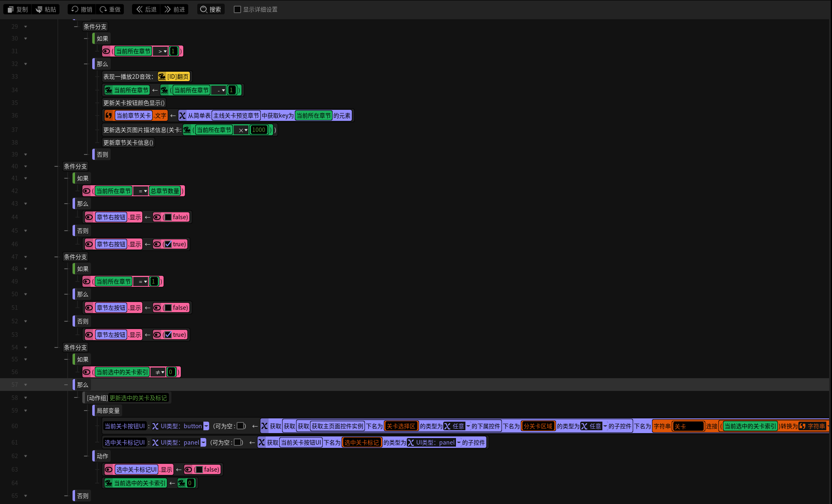Collapse line 57 with its fold arrow

pyautogui.click(x=25, y=385)
